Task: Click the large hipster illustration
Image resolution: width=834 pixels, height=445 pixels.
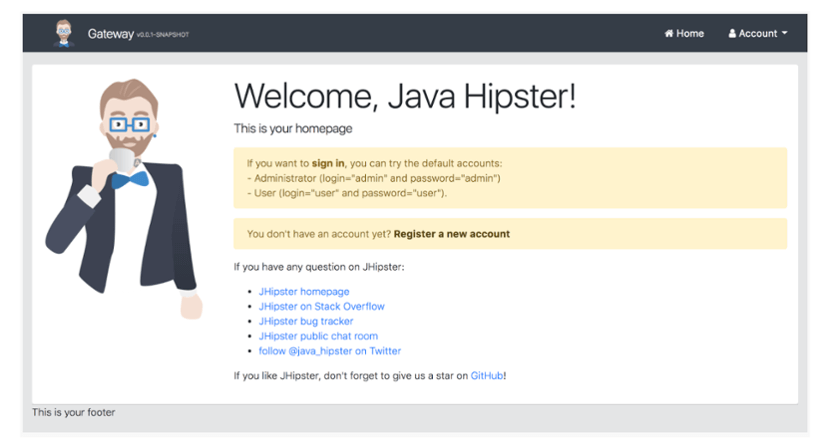Action: click(x=124, y=199)
